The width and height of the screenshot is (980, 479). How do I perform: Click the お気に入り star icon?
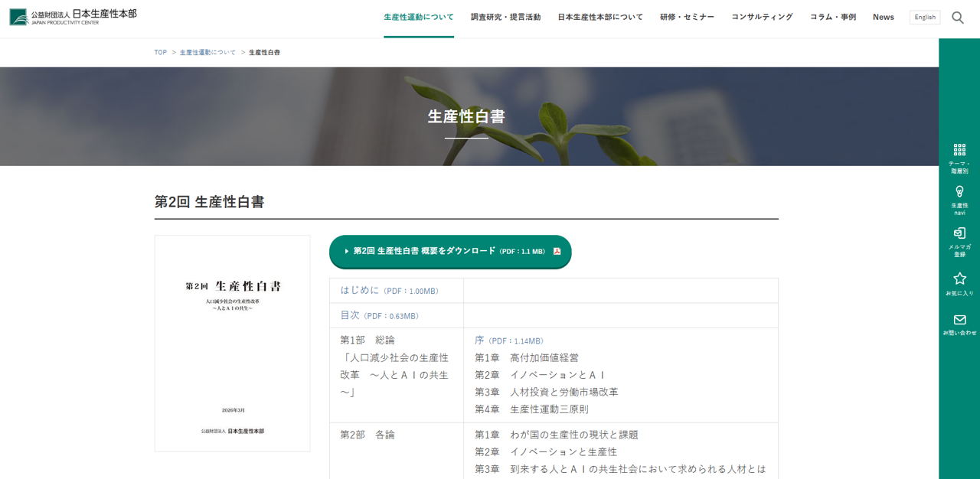(x=959, y=279)
